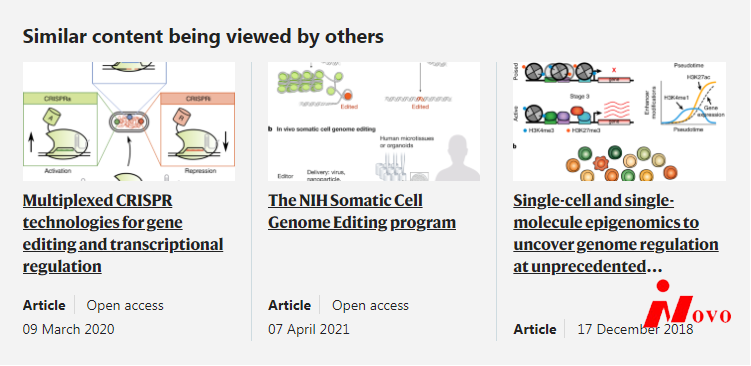This screenshot has height=366, width=751.
Task: Click 'Similar content being viewed by others' heading
Action: click(203, 36)
